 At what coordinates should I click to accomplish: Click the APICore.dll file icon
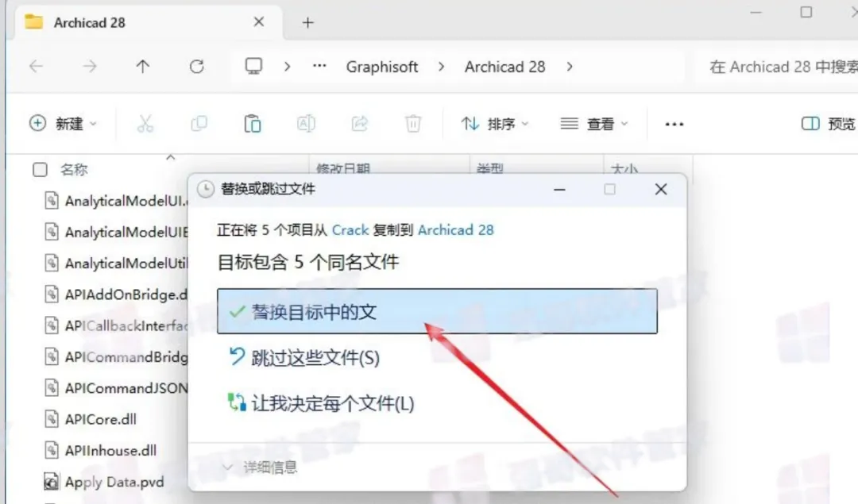(x=52, y=419)
